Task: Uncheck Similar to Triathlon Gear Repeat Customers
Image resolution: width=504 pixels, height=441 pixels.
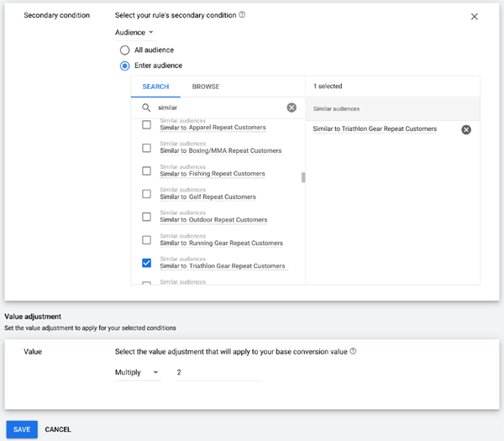Action: pyautogui.click(x=146, y=263)
